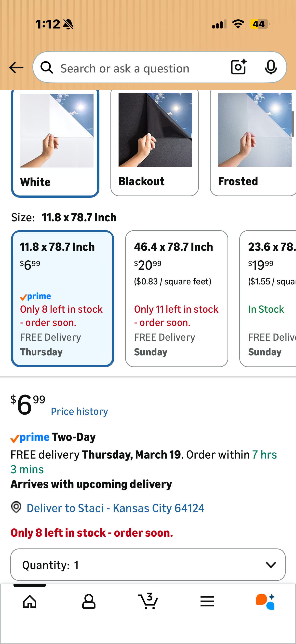
Task: Tap the microphone voice search icon
Action: 271,67
